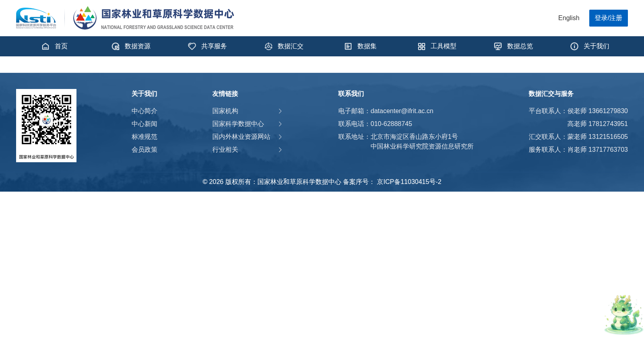Viewport: 644px width, 345px height.
Task: Click 中国林业科学研究院资源信息研究所 text
Action: [x=422, y=147]
